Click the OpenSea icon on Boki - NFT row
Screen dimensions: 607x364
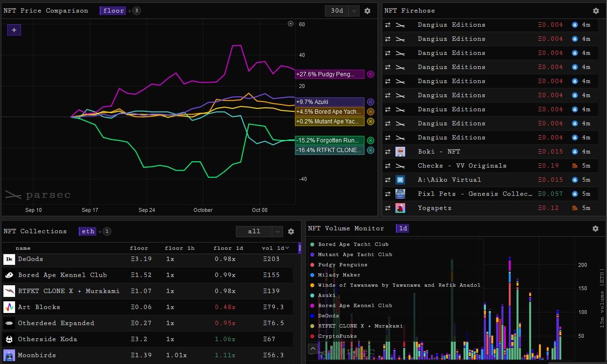pyautogui.click(x=575, y=152)
